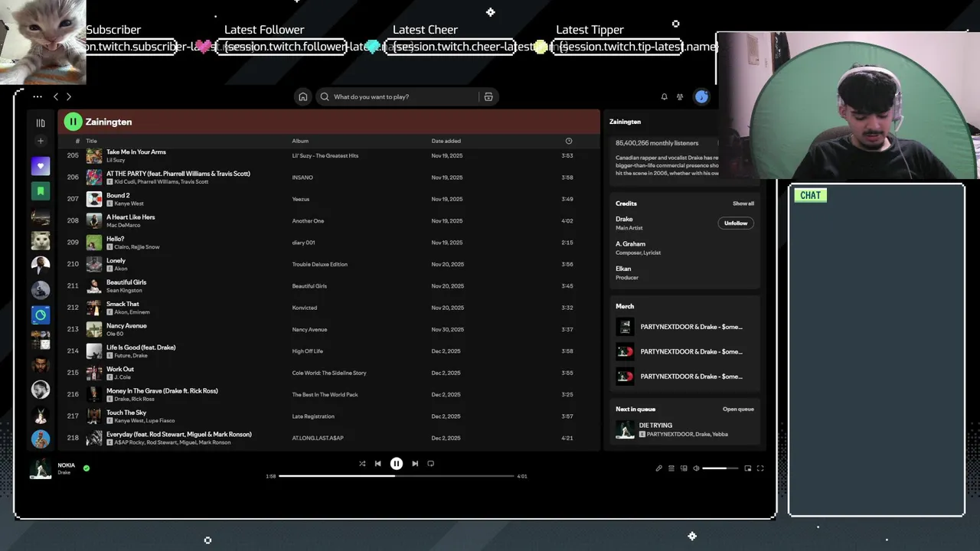Image resolution: width=980 pixels, height=551 pixels.
Task: Open the Sean Kingston artist link
Action: tap(124, 291)
